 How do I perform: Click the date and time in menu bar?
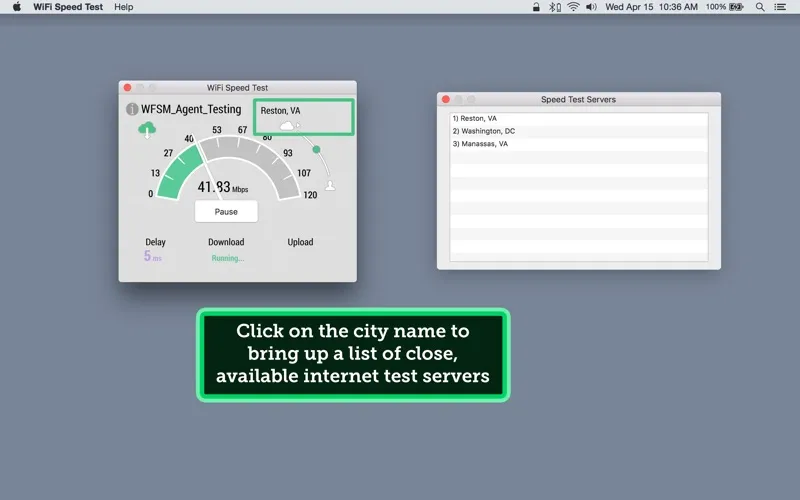[651, 7]
